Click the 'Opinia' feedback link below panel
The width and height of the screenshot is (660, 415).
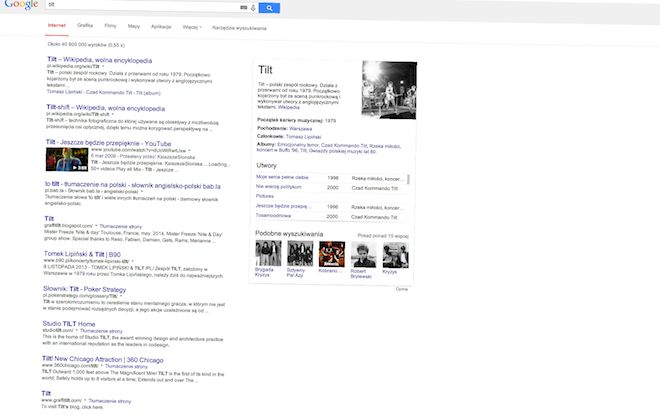click(402, 289)
